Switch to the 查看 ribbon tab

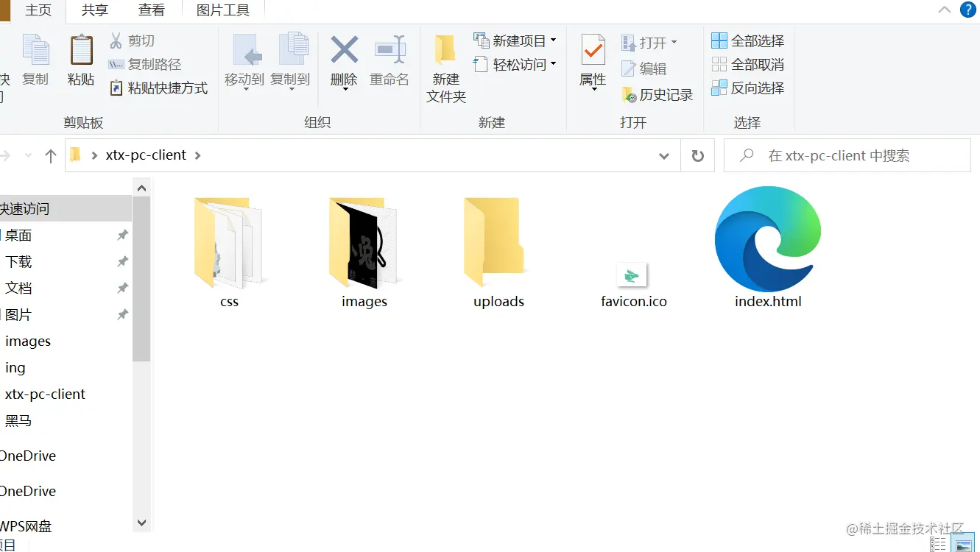(151, 11)
